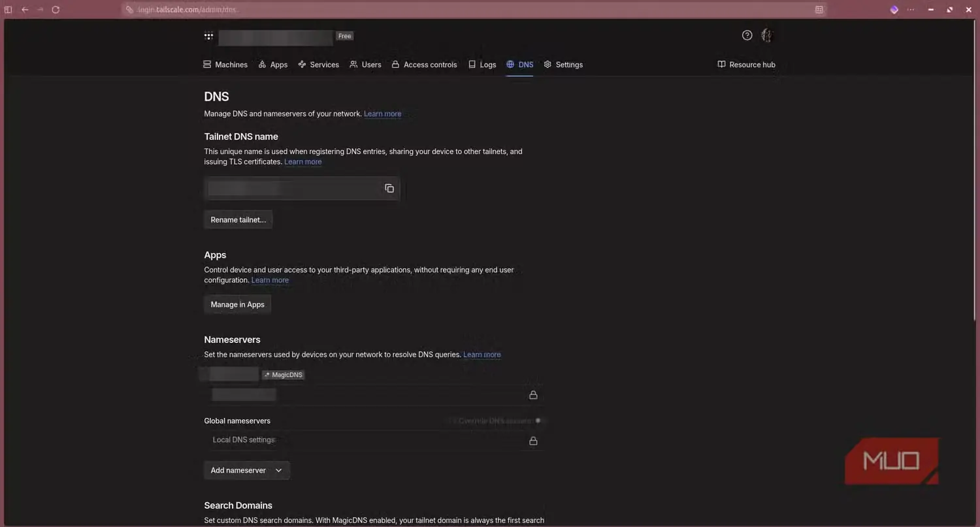Screen dimensions: 980x527
Task: Open the Machines tab
Action: tap(225, 65)
